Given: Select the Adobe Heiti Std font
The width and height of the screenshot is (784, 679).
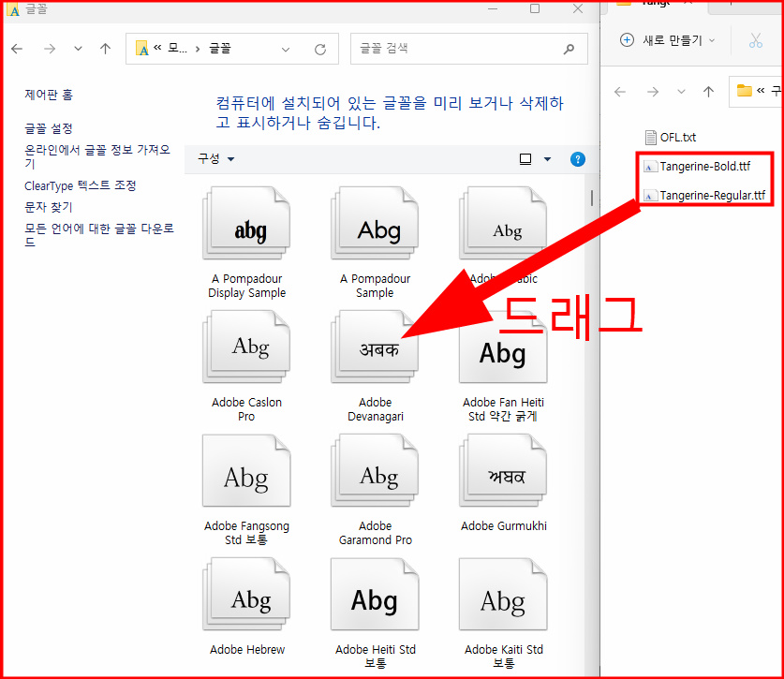Looking at the screenshot, I should tap(375, 613).
